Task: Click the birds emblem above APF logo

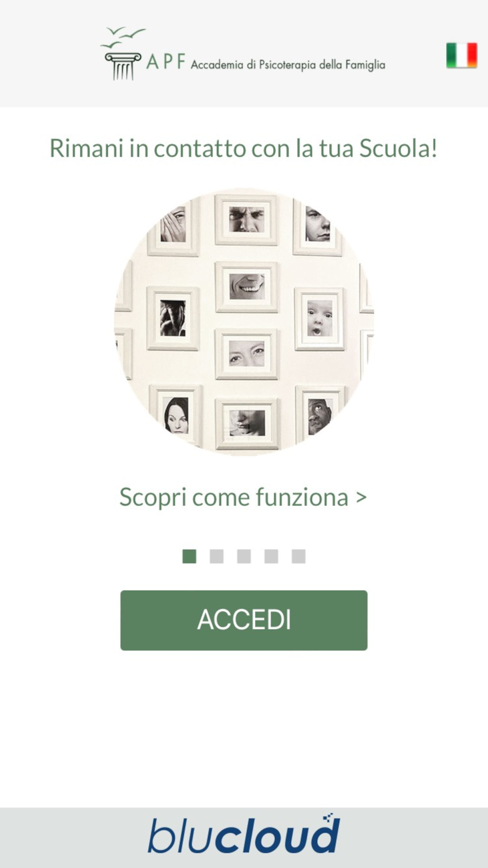Action: tap(123, 37)
